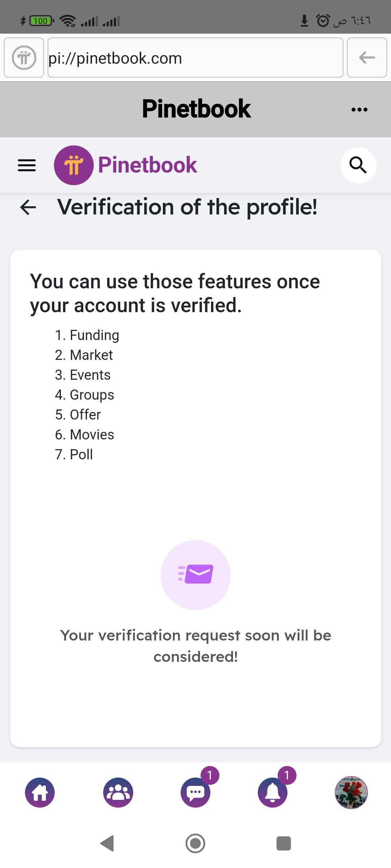Tap the purple Pinetbook logo

point(74,165)
